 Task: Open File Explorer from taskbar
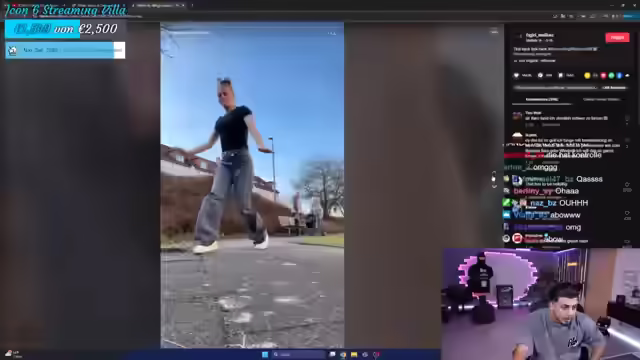click(354, 355)
